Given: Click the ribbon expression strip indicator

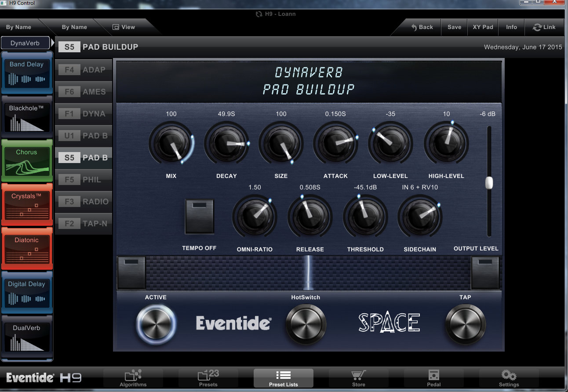Looking at the screenshot, I should tap(308, 272).
